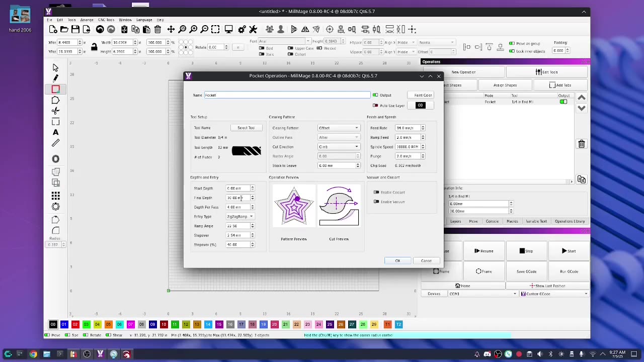Screen dimensions: 644x362
Task: Select the scissors cut tool
Action: (x=55, y=111)
